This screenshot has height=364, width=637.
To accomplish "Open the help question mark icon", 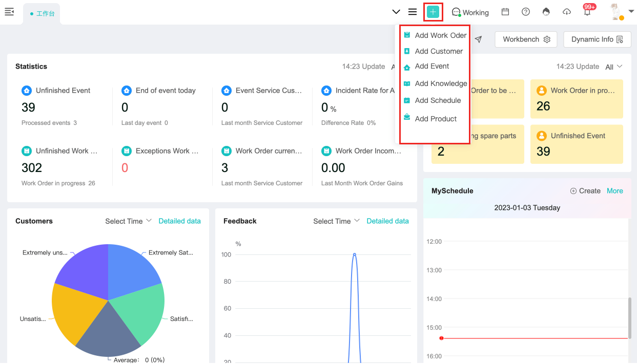I will click(526, 12).
